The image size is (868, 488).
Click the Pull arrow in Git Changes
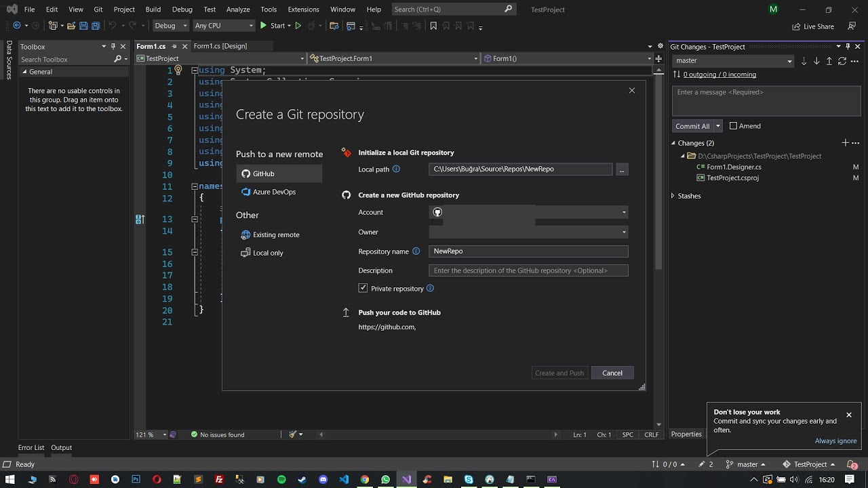pyautogui.click(x=816, y=61)
